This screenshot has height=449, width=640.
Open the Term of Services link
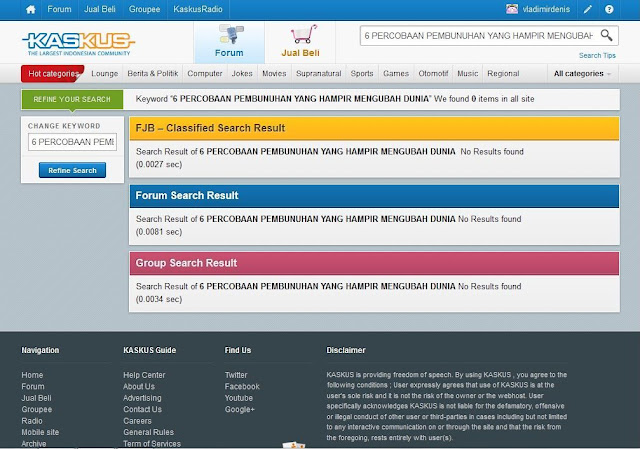152,443
